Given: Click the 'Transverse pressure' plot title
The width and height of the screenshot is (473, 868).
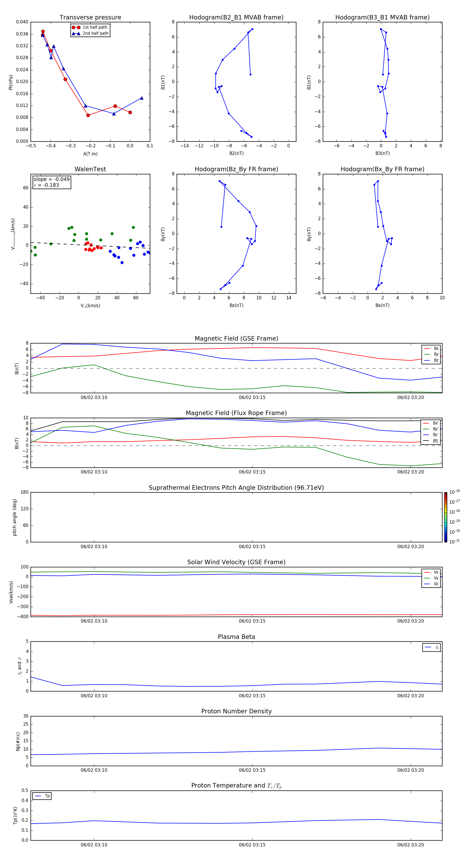Looking at the screenshot, I should pyautogui.click(x=90, y=18).
